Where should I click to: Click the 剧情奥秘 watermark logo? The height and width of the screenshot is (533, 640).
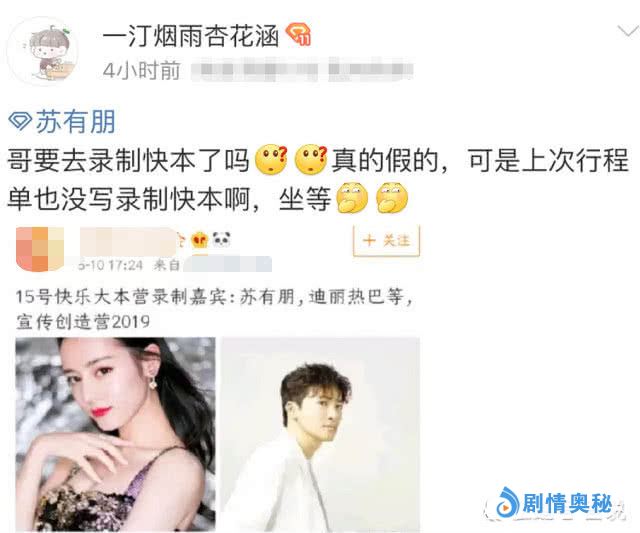pos(556,503)
